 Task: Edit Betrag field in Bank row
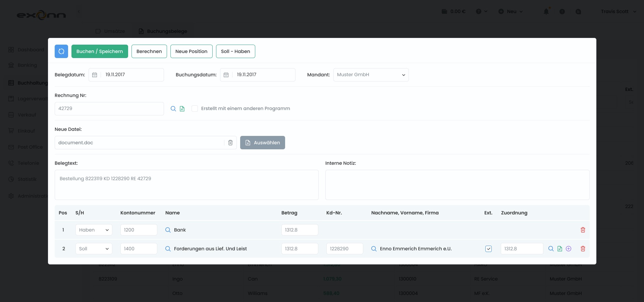pos(300,230)
